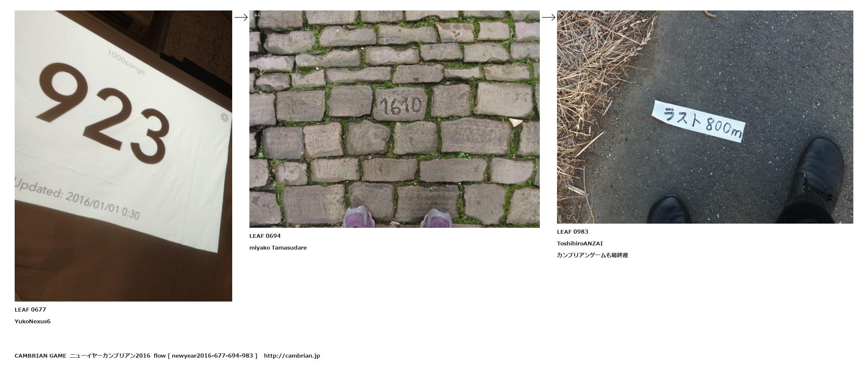Image resolution: width=868 pixels, height=366 pixels.
Task: Click the flow newyear2016-677-694-983 identifier
Action: tap(205, 356)
